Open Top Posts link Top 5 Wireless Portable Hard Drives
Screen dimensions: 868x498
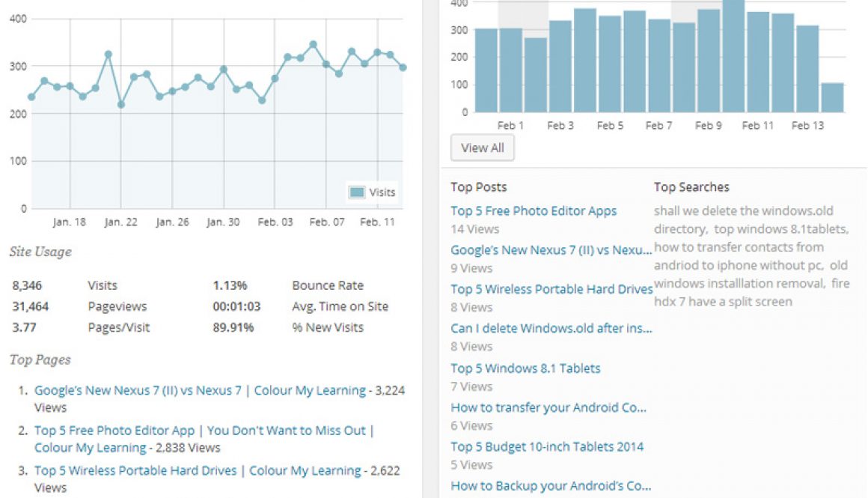click(552, 289)
